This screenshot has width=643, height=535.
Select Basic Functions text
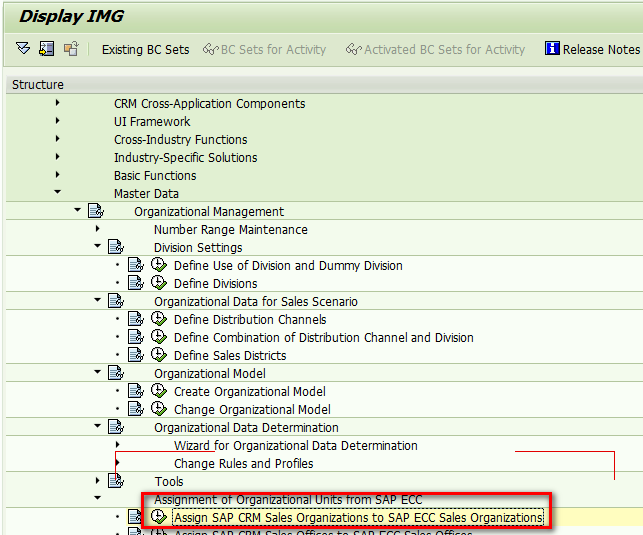[155, 175]
